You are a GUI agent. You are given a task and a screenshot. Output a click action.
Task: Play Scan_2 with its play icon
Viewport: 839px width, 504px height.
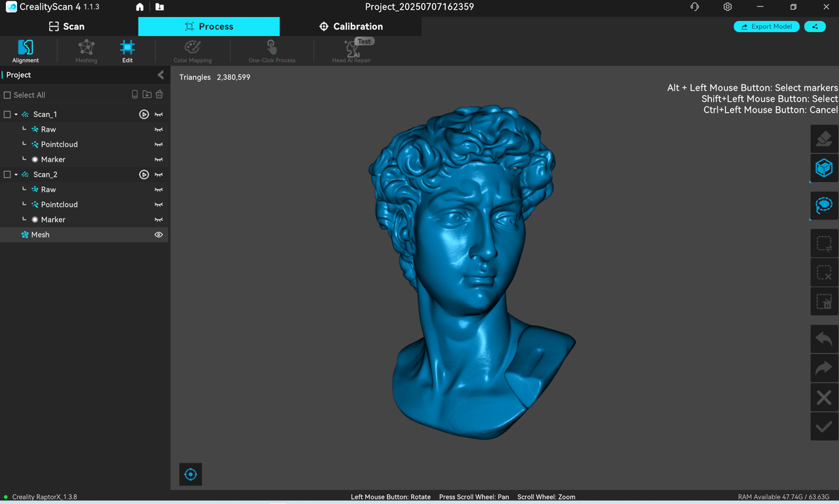click(144, 174)
